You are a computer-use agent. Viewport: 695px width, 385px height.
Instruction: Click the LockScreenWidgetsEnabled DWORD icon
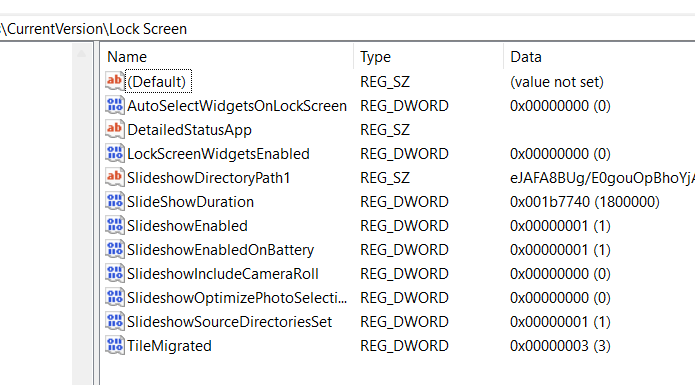[114, 153]
